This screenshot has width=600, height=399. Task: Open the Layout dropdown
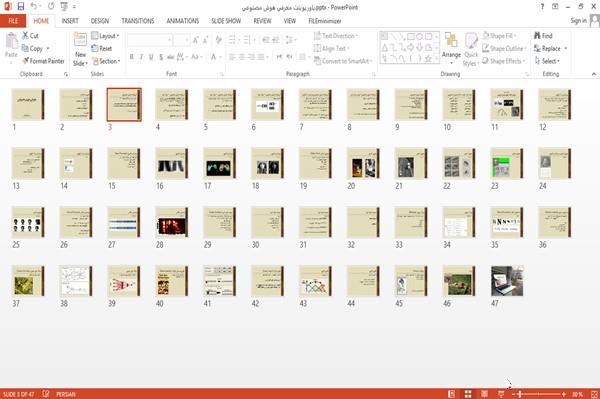pyautogui.click(x=105, y=36)
